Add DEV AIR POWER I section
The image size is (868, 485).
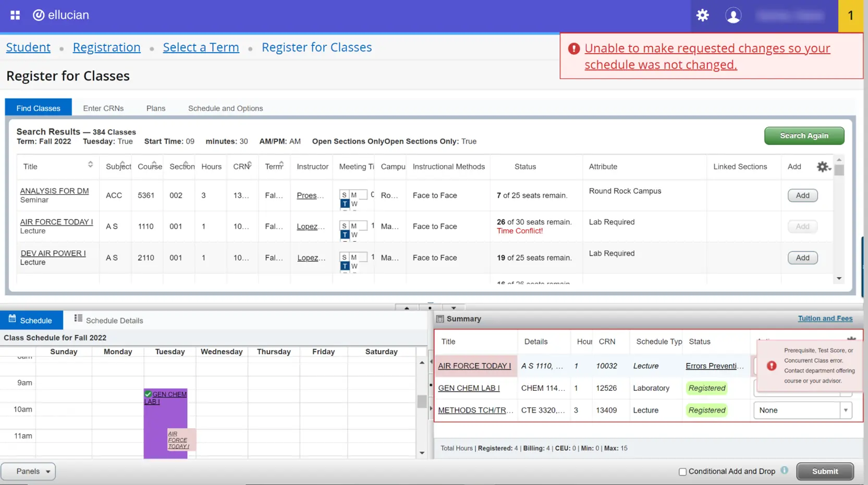coord(802,258)
